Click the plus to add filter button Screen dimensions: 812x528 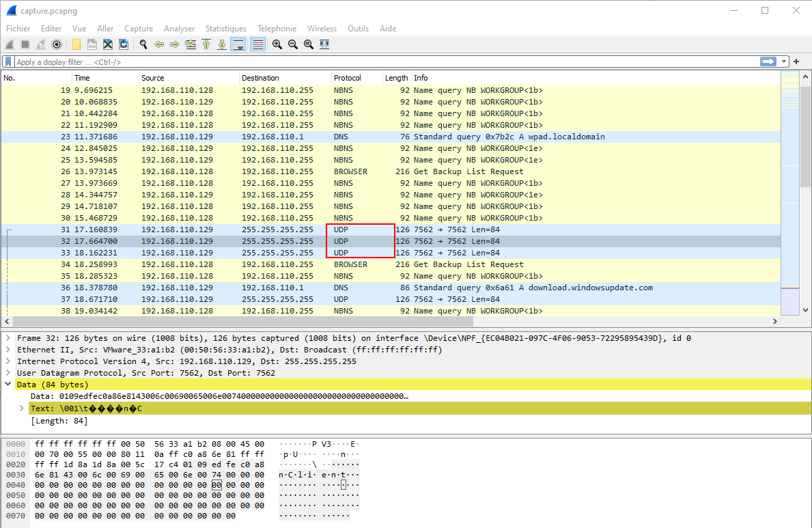tap(796, 61)
